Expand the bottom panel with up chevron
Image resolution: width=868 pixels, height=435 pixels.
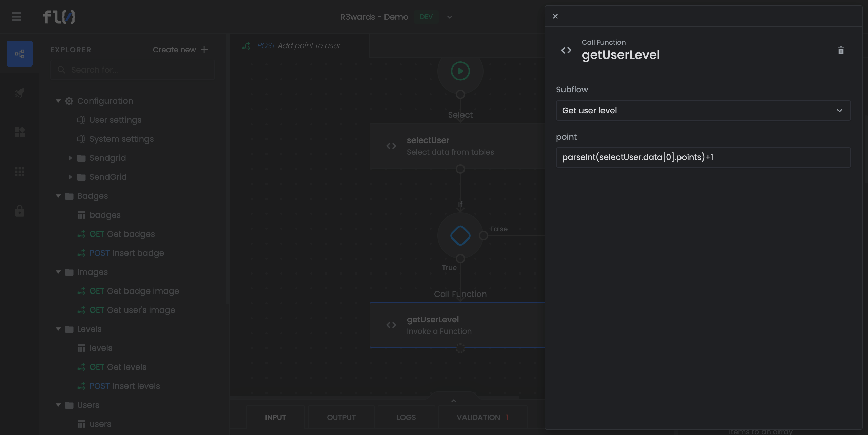coord(453,401)
